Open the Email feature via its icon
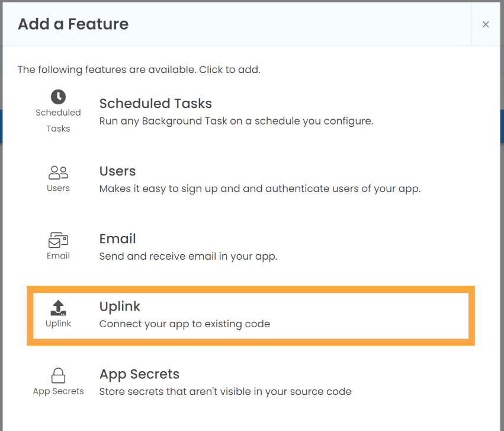 coord(58,240)
